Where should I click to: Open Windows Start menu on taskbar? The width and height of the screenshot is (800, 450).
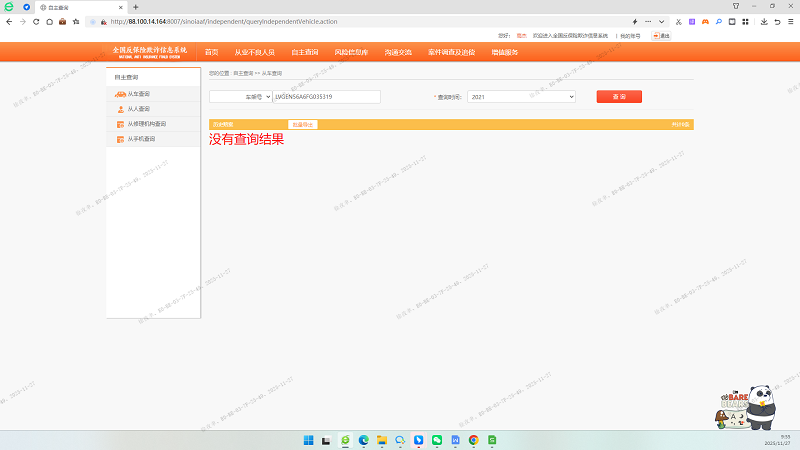coord(309,440)
